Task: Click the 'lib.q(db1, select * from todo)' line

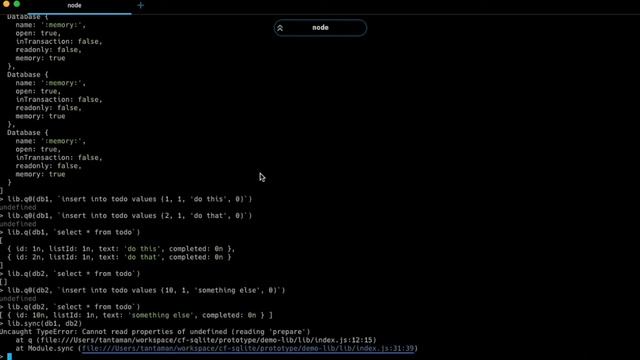Action: coord(74,232)
